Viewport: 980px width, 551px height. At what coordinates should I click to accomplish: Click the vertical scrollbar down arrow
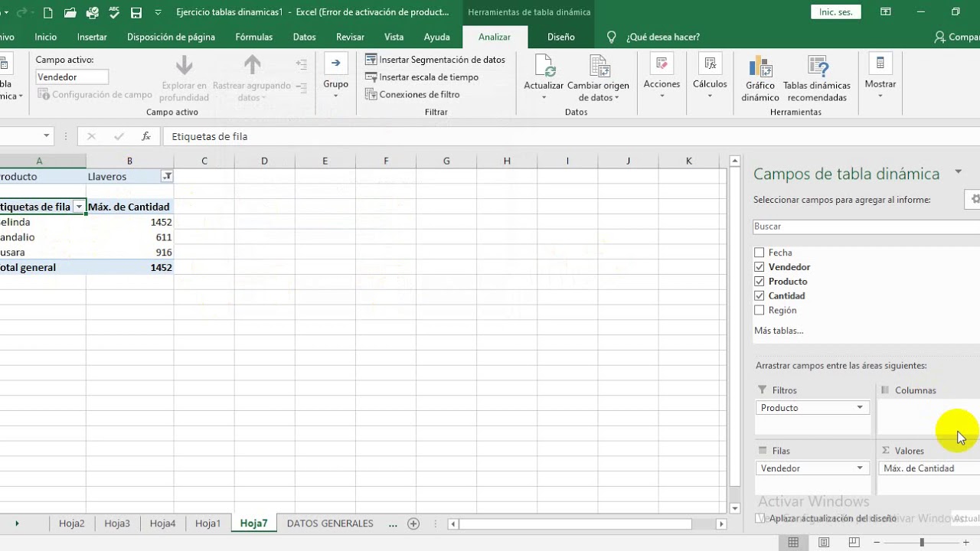pos(735,508)
